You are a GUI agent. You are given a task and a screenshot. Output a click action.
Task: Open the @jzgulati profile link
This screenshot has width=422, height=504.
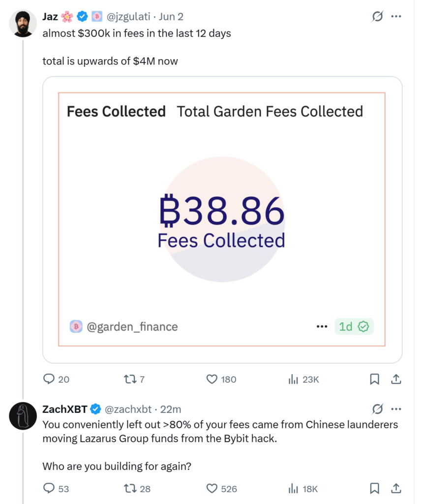point(129,16)
